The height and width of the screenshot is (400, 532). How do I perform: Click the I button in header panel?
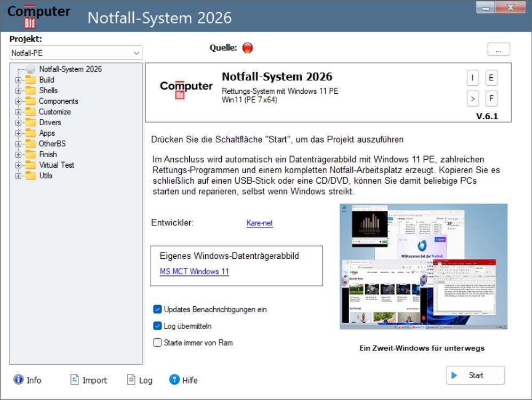pos(473,78)
